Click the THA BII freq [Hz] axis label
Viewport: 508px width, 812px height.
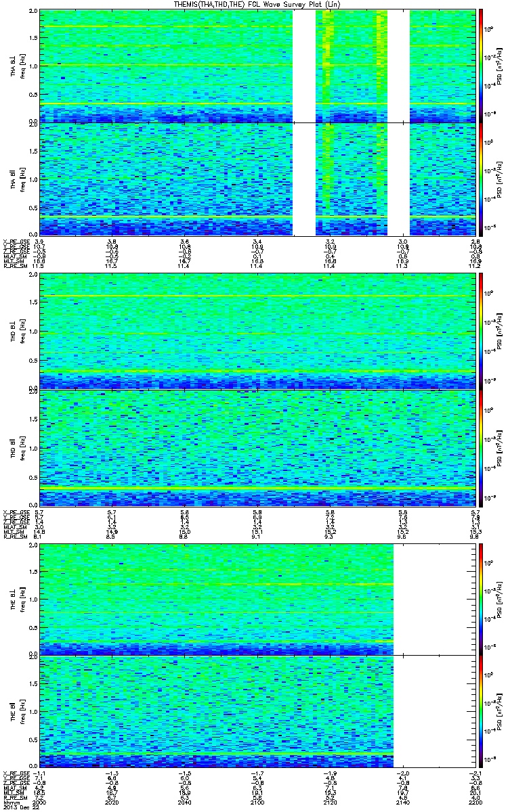(17, 179)
